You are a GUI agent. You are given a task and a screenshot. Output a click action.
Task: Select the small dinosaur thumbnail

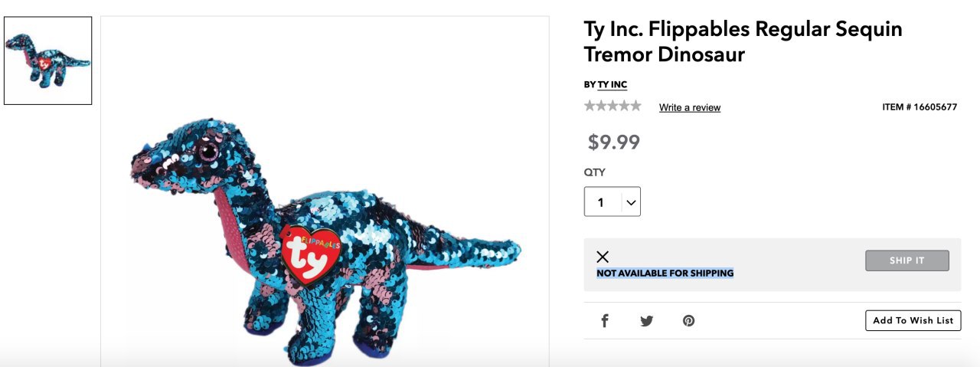click(48, 61)
